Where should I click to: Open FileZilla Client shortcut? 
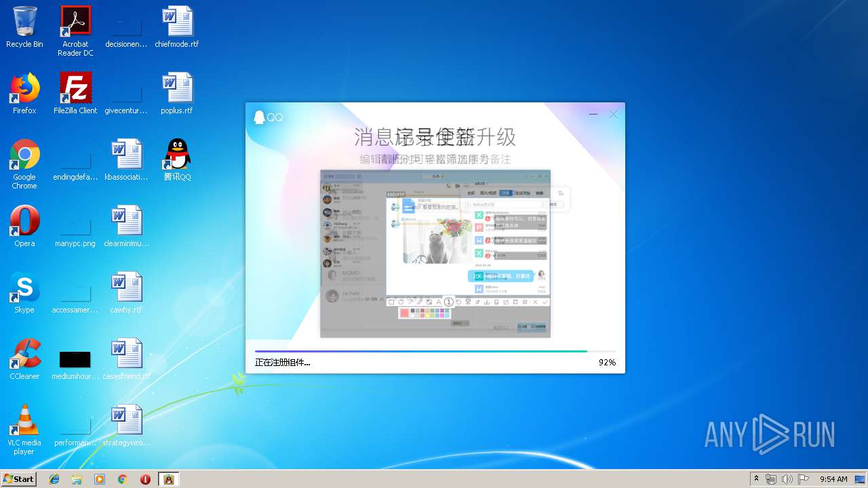coord(75,94)
